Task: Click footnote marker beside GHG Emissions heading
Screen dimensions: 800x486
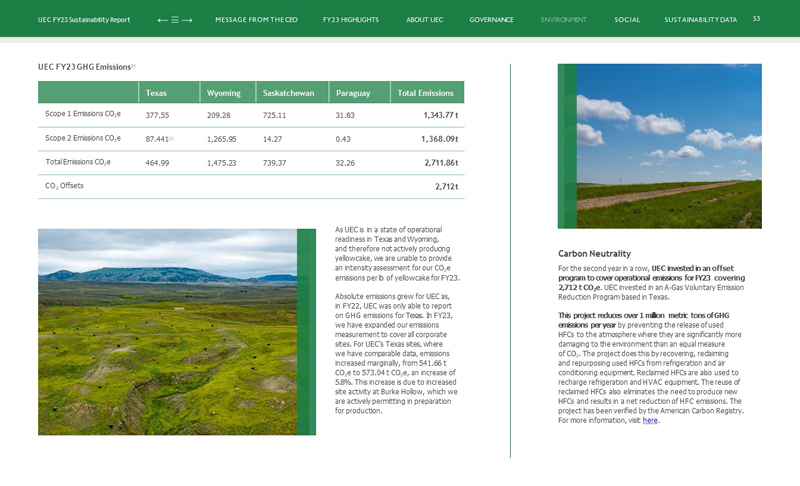Action: pyautogui.click(x=134, y=65)
